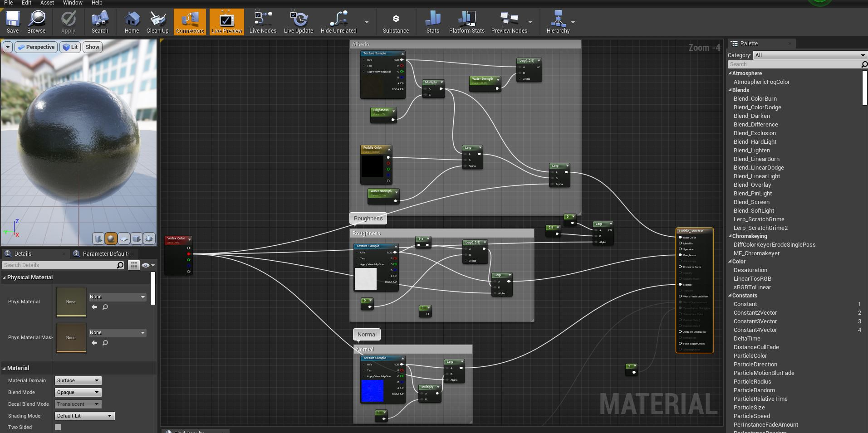868x433 pixels.
Task: Click the Perspective view button
Action: [36, 47]
